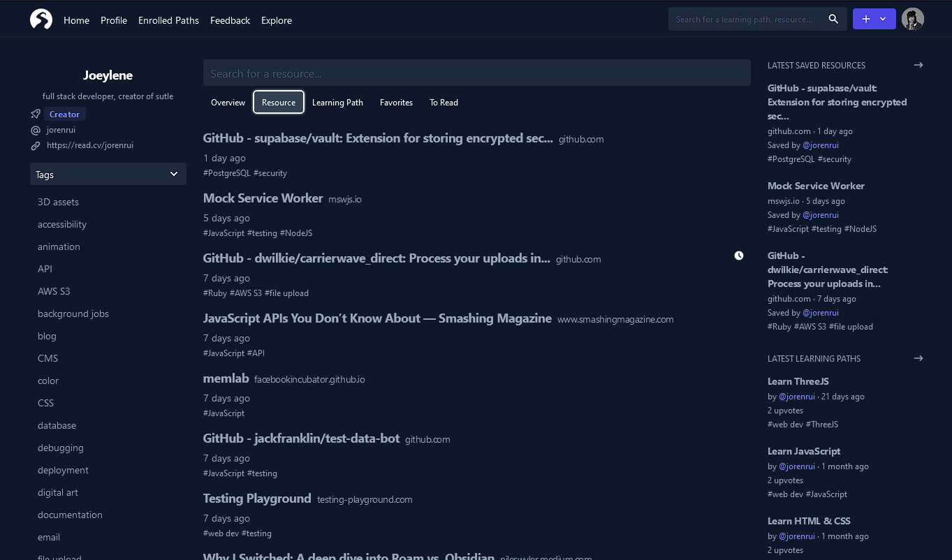
Task: Open the Mock Service Worker resource
Action: point(263,198)
